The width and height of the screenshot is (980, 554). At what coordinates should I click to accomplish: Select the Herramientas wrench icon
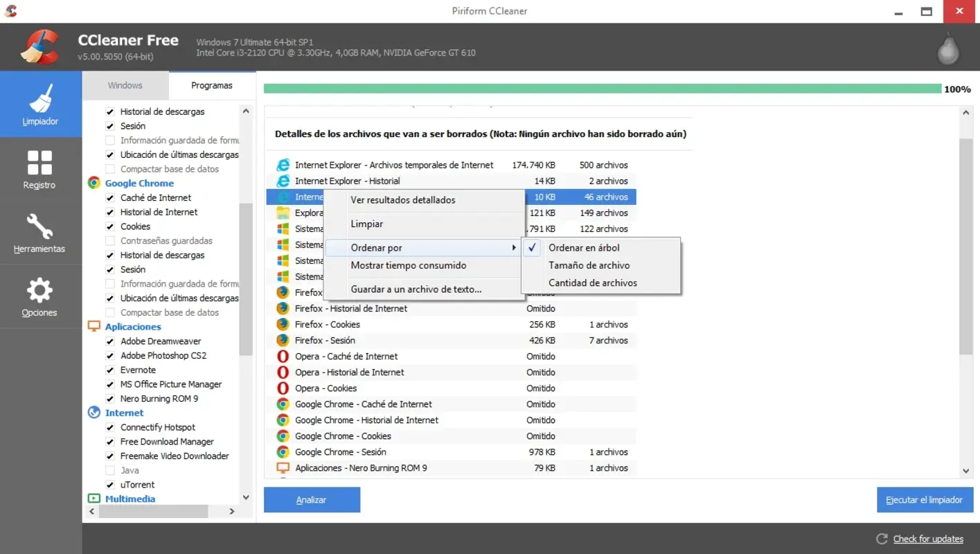pyautogui.click(x=39, y=229)
